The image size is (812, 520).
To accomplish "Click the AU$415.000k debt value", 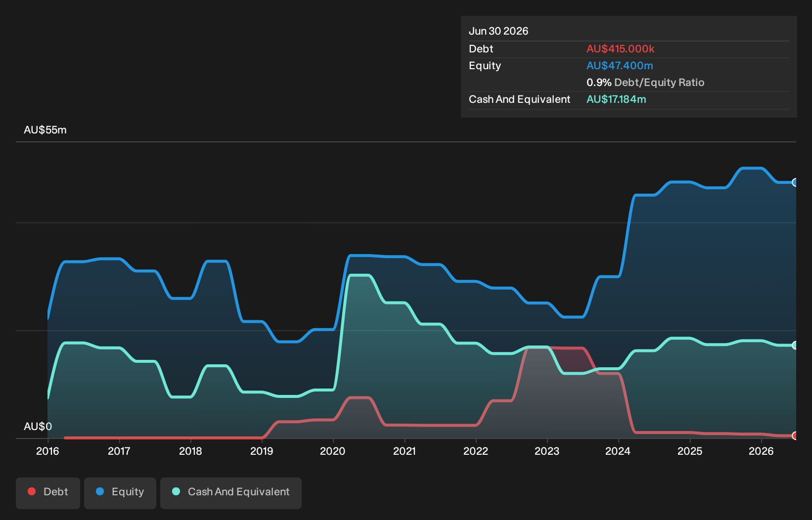I will (x=620, y=49).
